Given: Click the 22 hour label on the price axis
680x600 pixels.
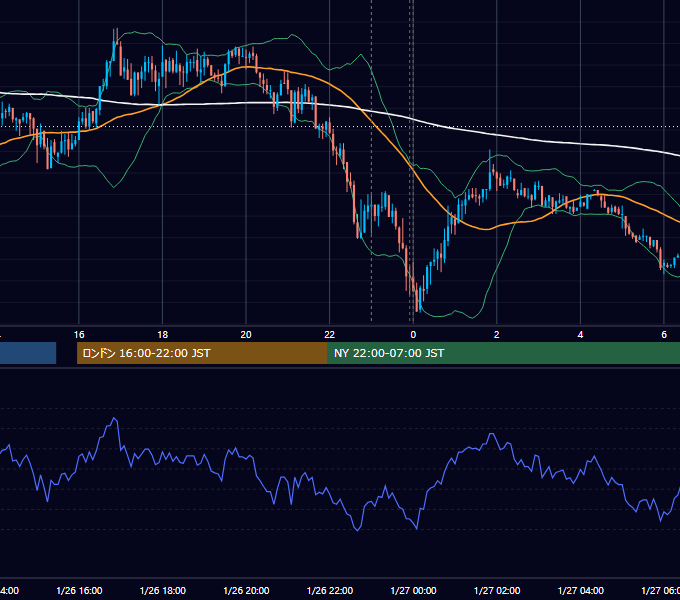Looking at the screenshot, I should point(330,335).
